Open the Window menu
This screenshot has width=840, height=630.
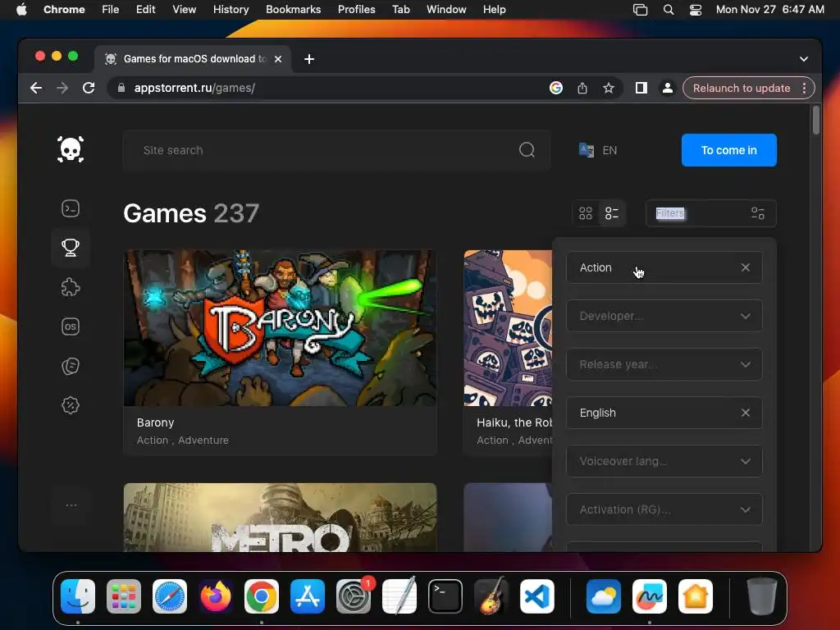click(446, 10)
